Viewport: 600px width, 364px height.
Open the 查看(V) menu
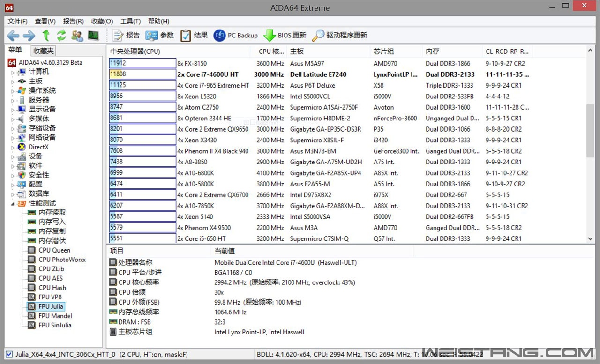(45, 21)
